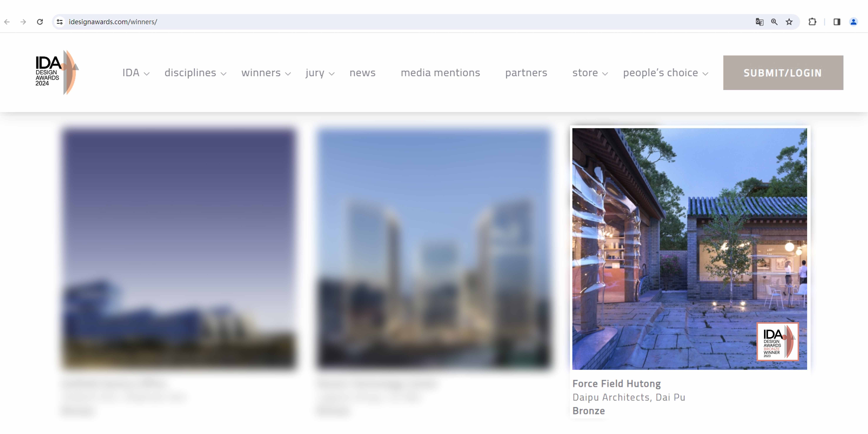Expand the disciplines dropdown

pos(195,73)
